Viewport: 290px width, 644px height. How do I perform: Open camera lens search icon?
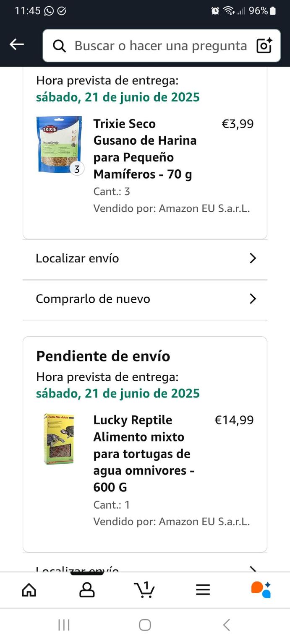[x=264, y=45]
